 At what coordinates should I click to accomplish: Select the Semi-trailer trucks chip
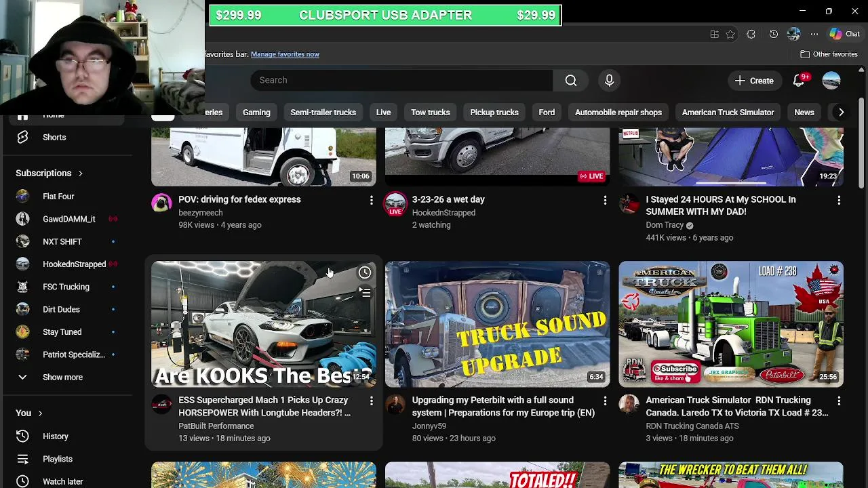[323, 113]
